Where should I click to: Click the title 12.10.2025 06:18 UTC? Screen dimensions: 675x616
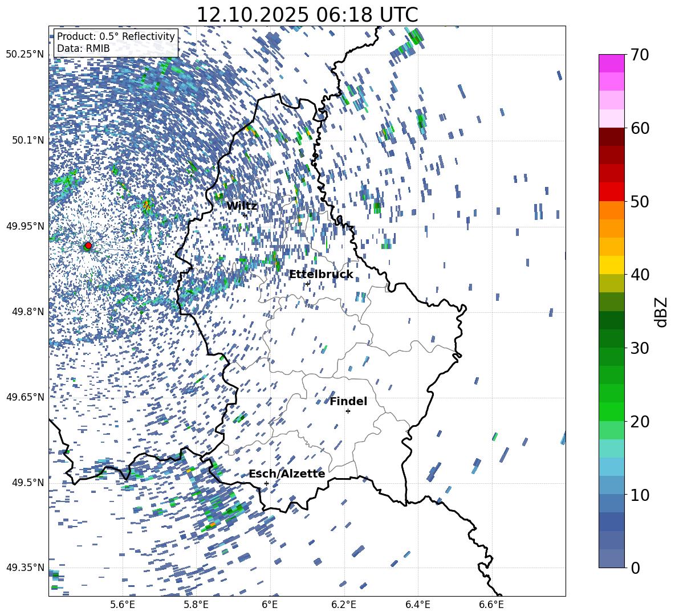point(307,15)
